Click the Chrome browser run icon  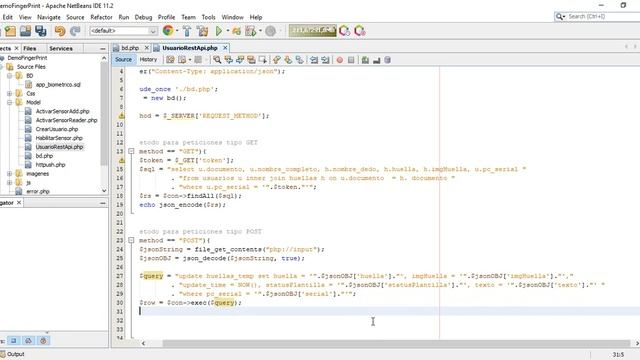pos(168,31)
